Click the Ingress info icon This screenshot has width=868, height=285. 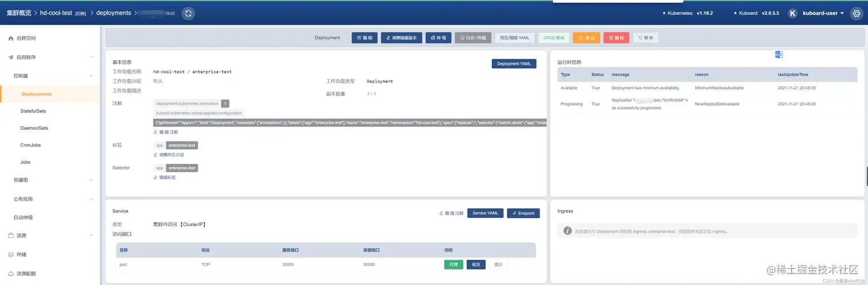(x=567, y=231)
